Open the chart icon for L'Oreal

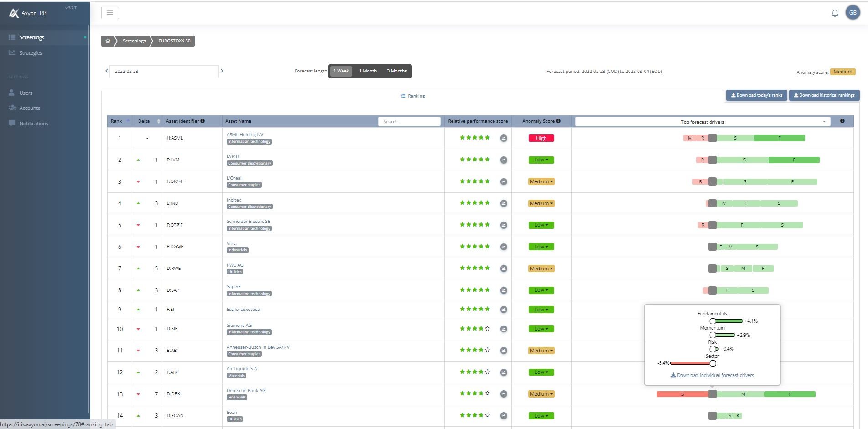504,181
